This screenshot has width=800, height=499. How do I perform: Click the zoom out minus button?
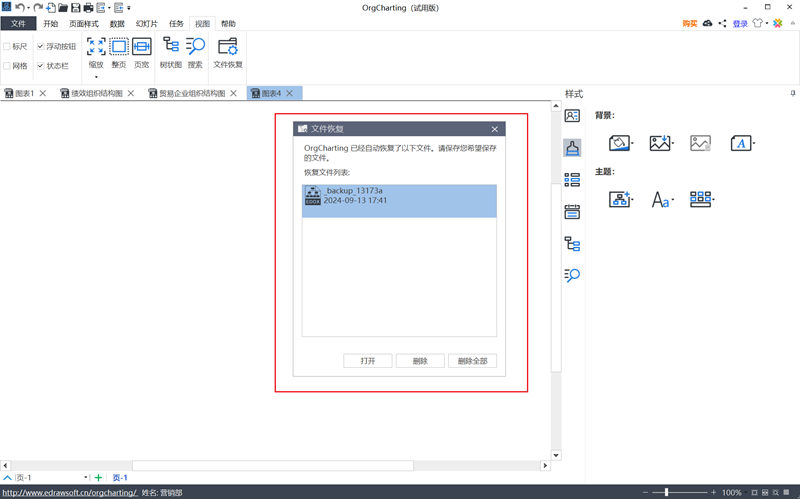pyautogui.click(x=645, y=492)
